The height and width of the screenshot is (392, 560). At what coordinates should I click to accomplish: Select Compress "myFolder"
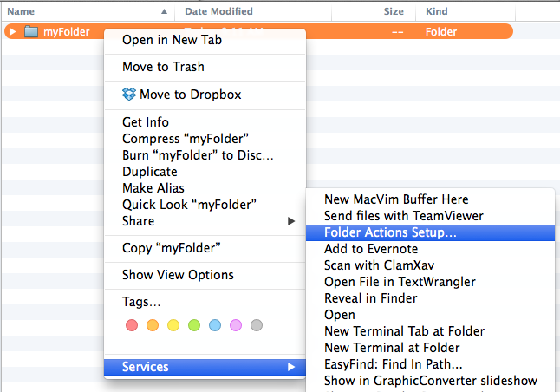click(205, 139)
